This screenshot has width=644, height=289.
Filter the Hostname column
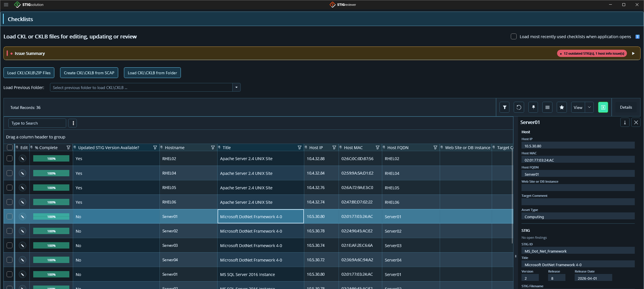(x=213, y=147)
